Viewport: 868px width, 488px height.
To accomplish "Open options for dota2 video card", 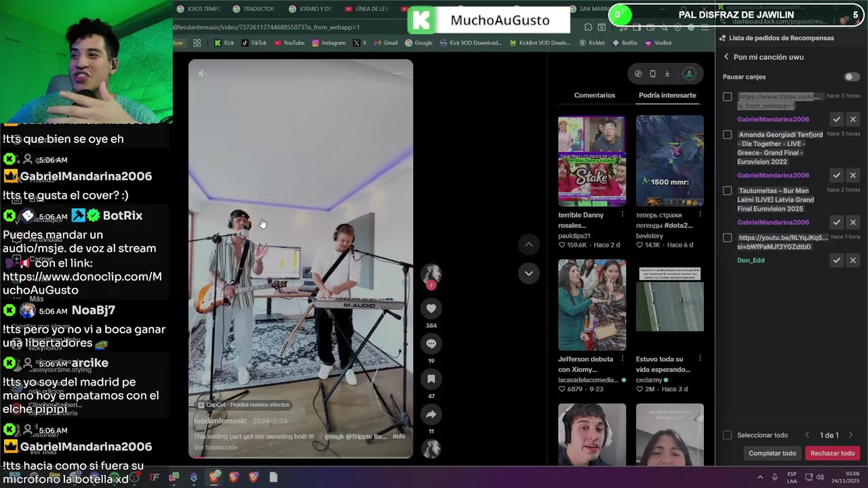I will (x=700, y=214).
